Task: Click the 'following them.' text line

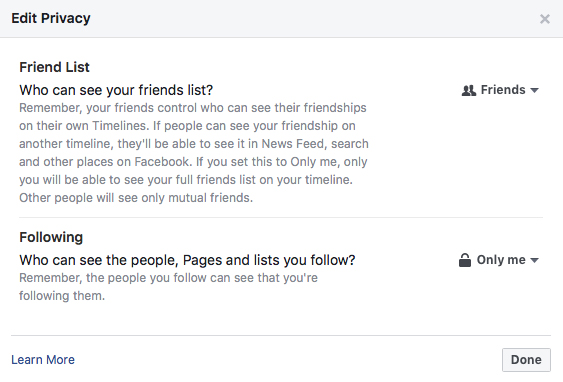Action: pos(62,296)
